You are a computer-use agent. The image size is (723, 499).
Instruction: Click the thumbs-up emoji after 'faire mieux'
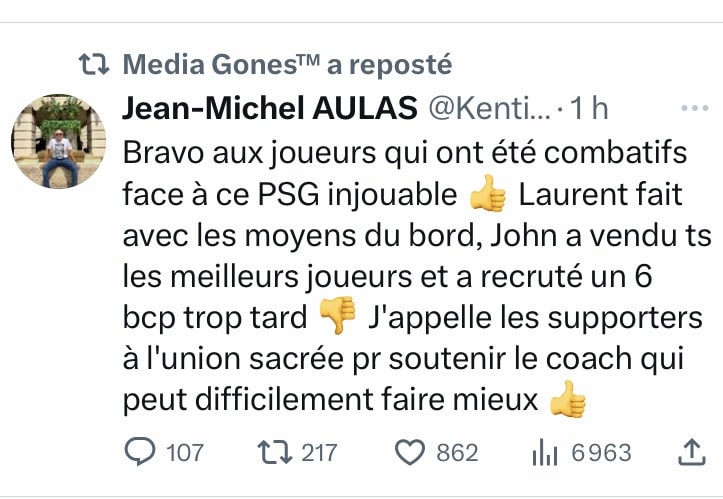(567, 400)
